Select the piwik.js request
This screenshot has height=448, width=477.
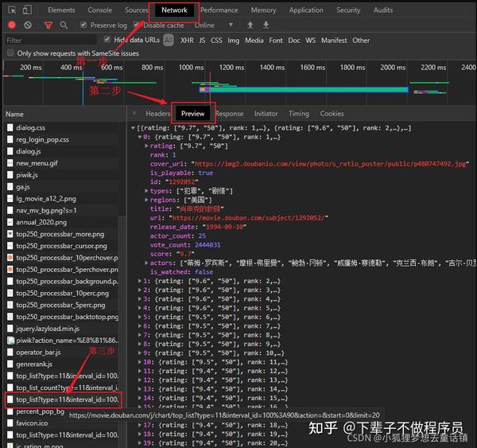27,175
